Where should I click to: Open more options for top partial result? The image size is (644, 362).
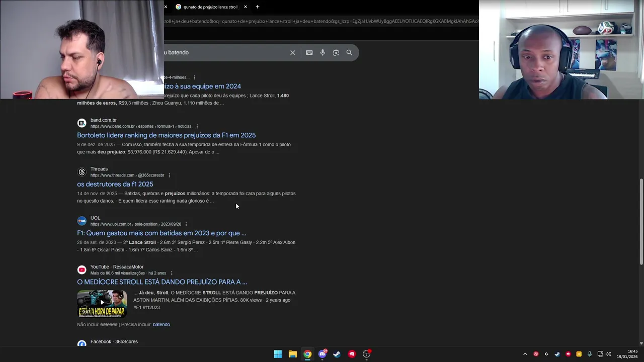coord(194,77)
